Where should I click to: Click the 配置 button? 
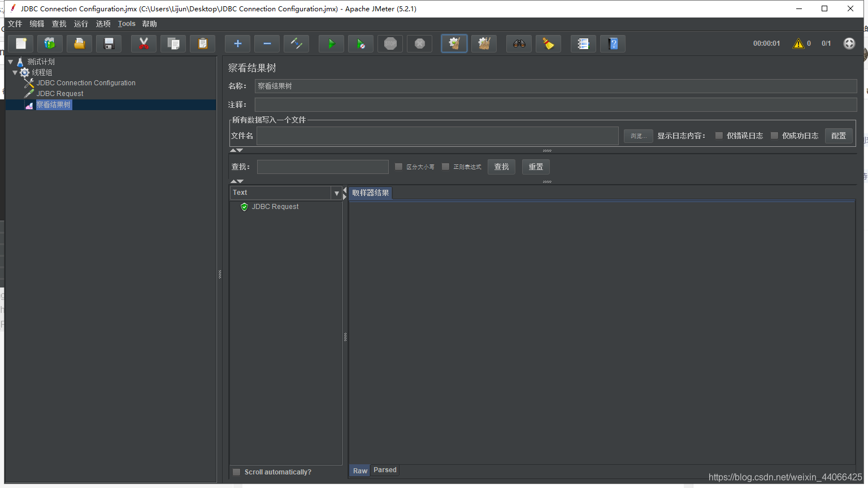click(839, 136)
